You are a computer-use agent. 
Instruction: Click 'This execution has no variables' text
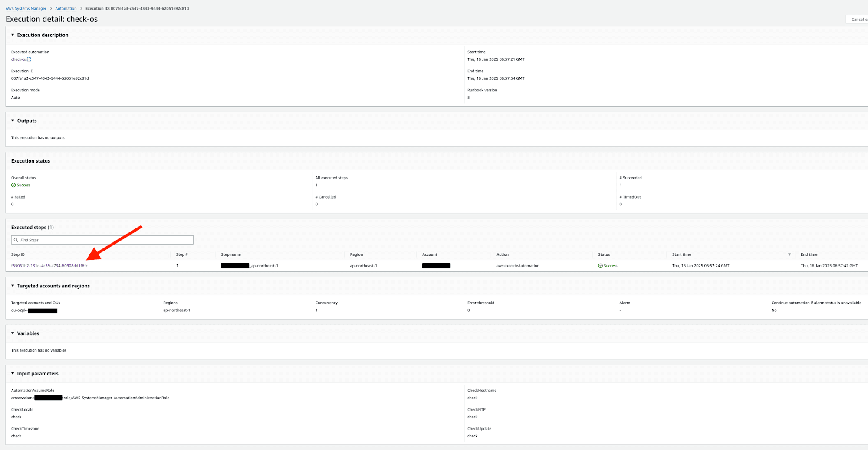[39, 350]
